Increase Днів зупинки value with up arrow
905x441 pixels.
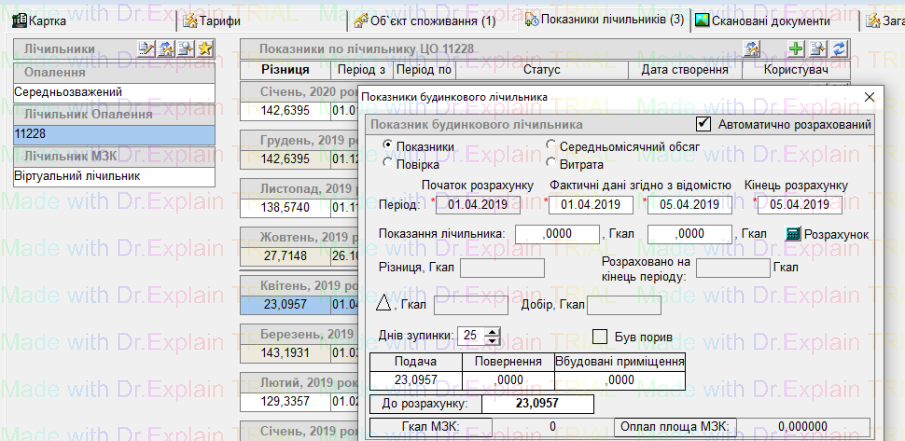coord(492,331)
